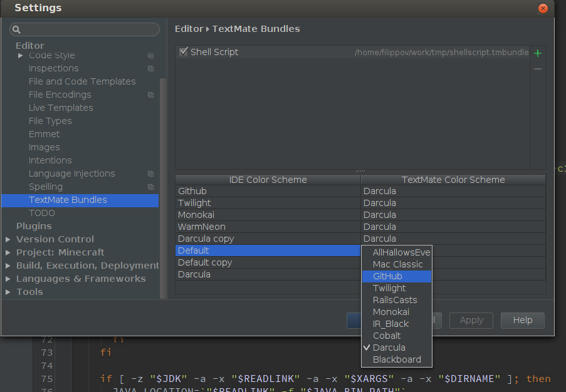Choose the checked Darcula dropdown option

[397, 348]
